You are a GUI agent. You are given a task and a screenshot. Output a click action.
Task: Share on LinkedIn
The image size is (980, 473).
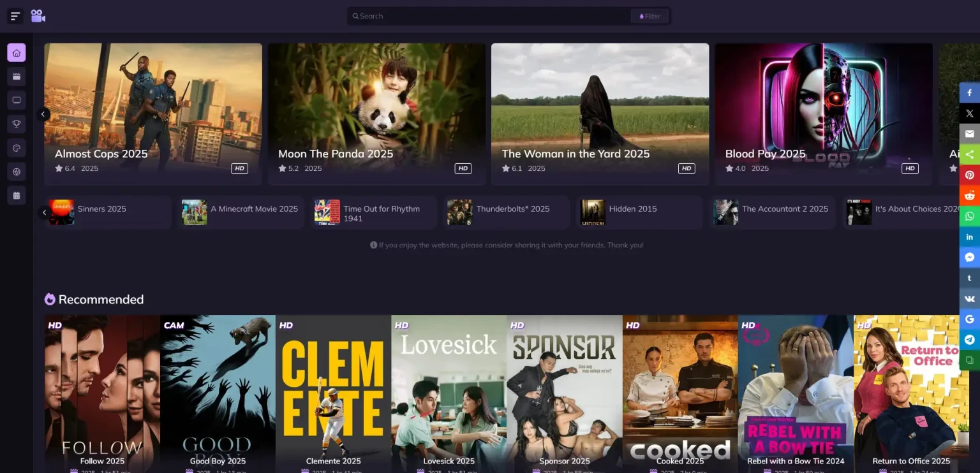[970, 236]
